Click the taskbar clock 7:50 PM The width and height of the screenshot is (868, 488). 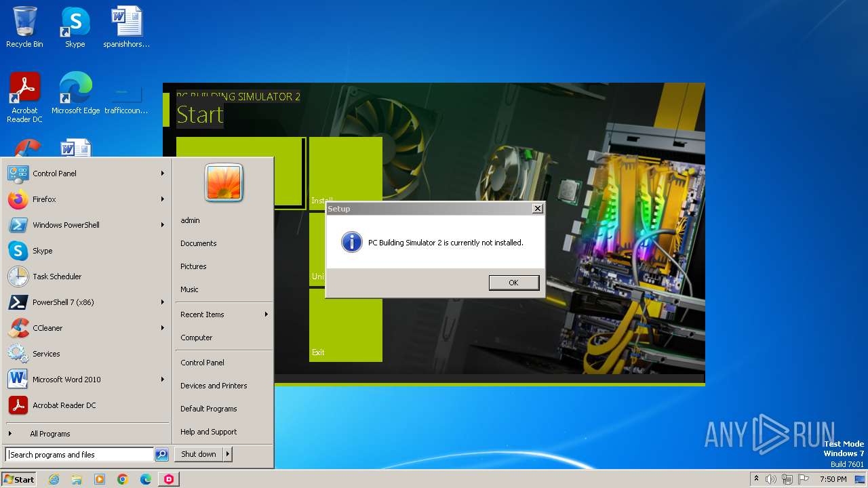833,479
